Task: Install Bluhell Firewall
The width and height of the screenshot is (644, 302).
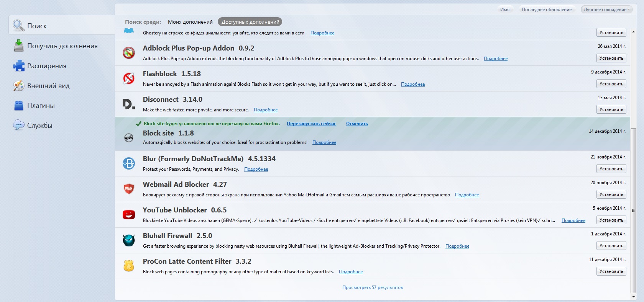Action: coord(611,246)
